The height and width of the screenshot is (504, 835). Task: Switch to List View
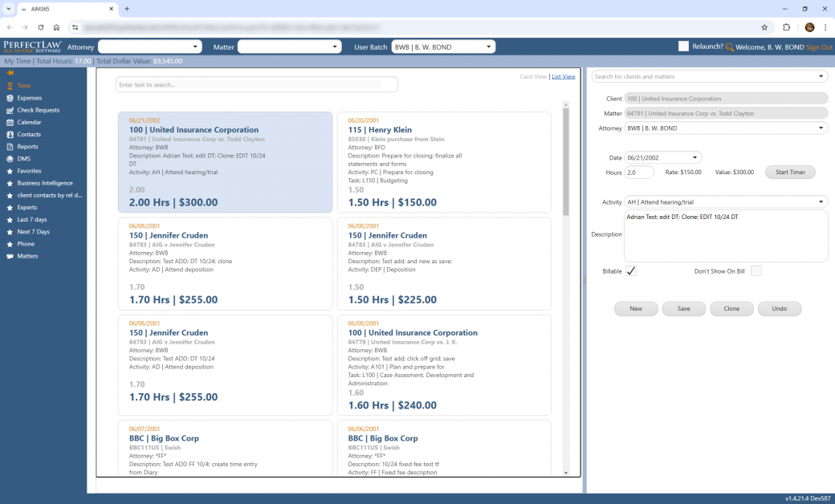563,77
